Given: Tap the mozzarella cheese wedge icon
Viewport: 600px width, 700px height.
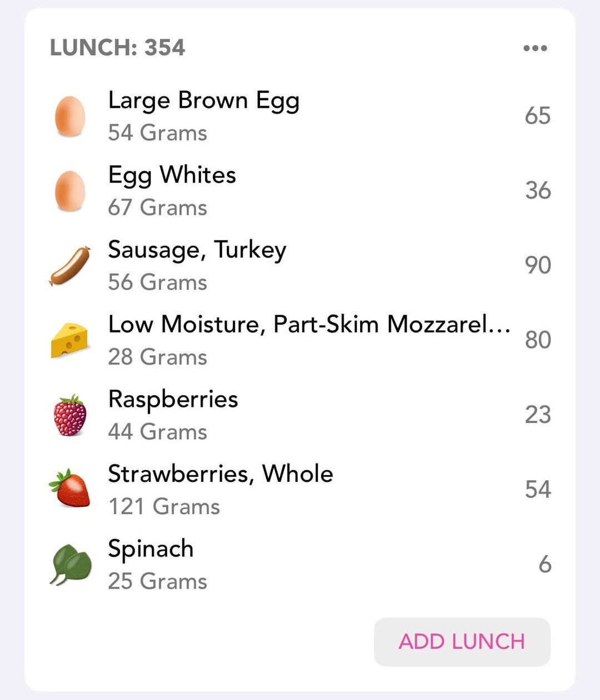Looking at the screenshot, I should [x=70, y=340].
